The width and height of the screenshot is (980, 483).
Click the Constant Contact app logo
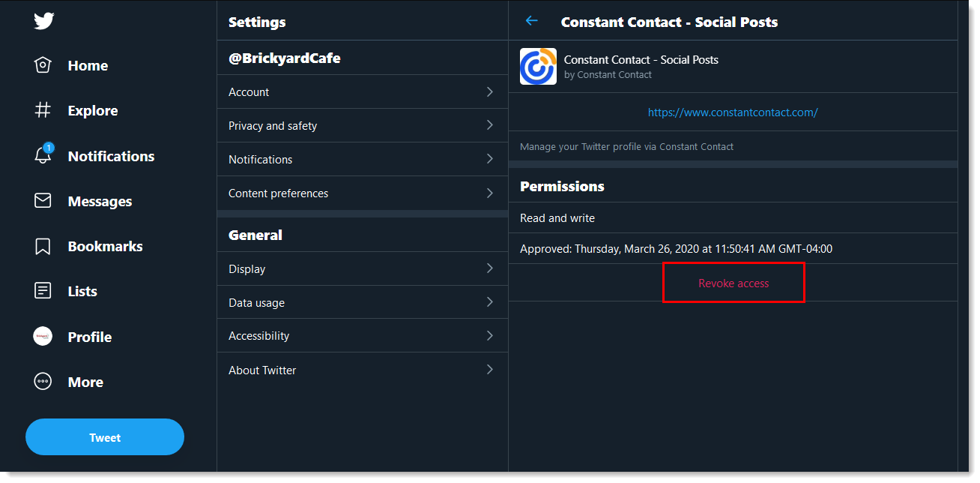click(x=538, y=67)
